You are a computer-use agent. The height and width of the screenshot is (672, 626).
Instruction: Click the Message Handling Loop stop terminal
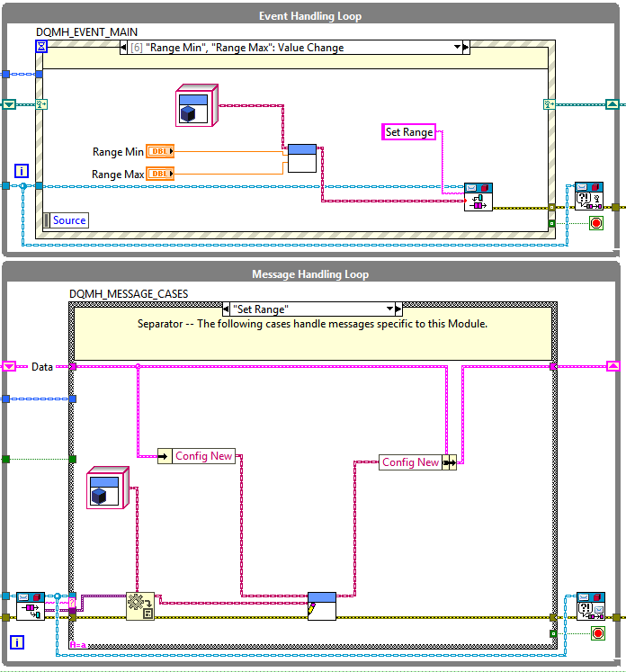[x=598, y=633]
